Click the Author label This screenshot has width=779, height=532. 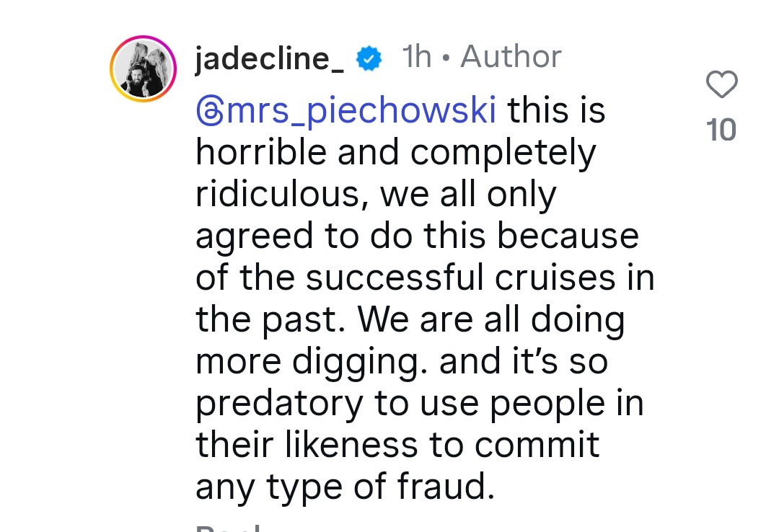pyautogui.click(x=511, y=58)
